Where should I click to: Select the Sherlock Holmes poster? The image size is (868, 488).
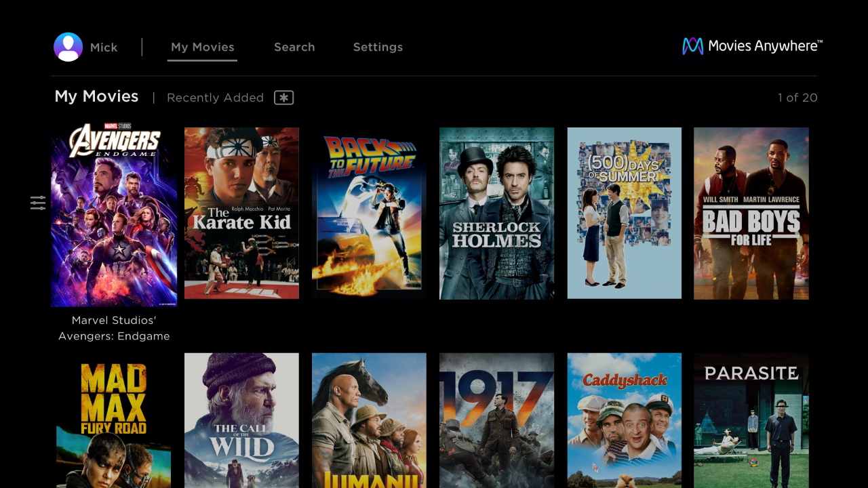(x=496, y=213)
